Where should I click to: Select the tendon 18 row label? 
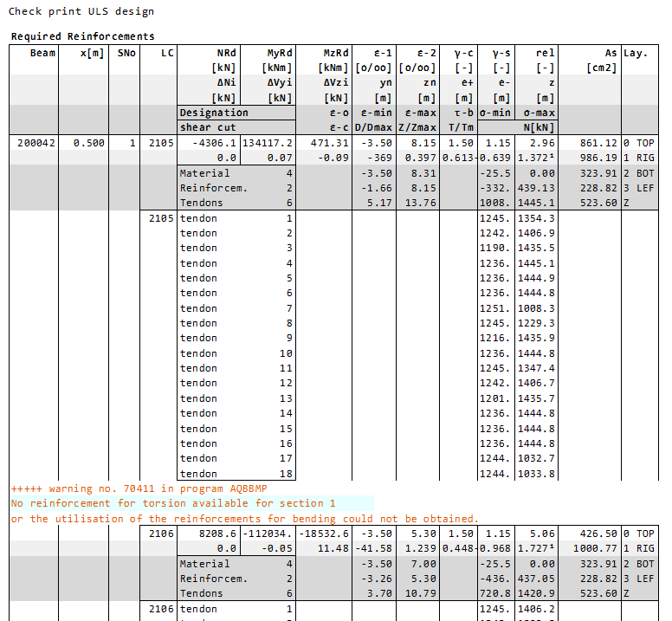point(236,474)
